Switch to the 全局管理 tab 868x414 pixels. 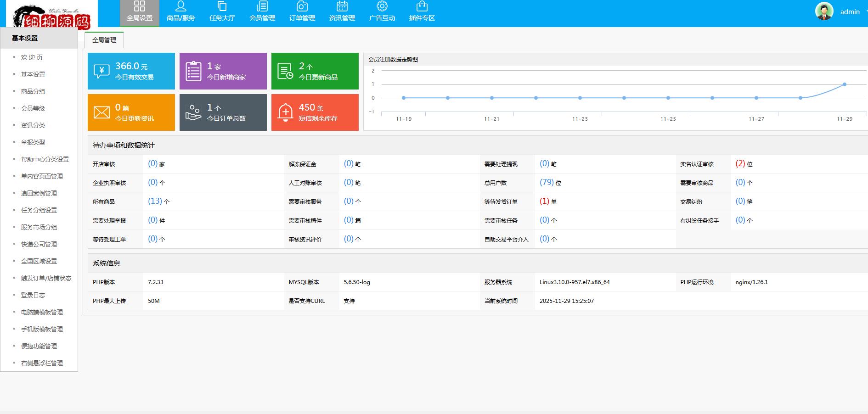click(x=104, y=40)
